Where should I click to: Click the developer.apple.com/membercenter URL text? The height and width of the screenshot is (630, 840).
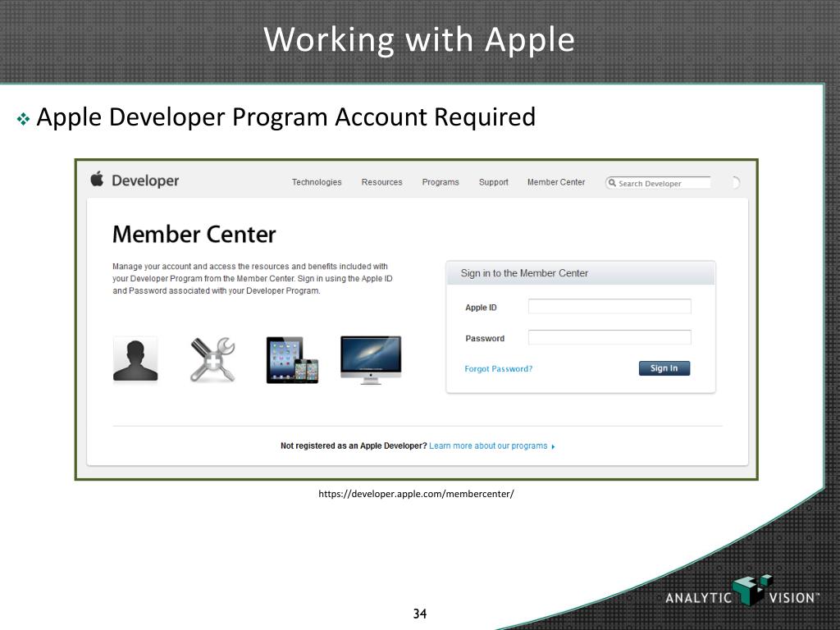[x=416, y=494]
